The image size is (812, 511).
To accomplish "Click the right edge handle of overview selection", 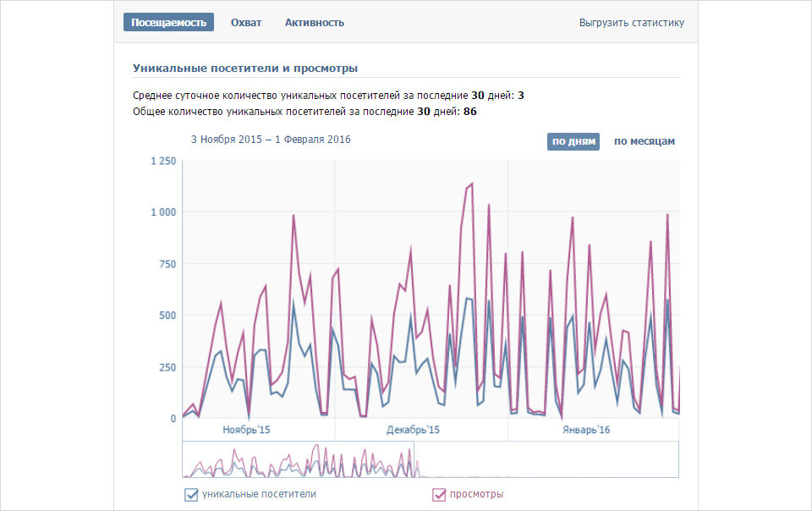I will pos(414,459).
